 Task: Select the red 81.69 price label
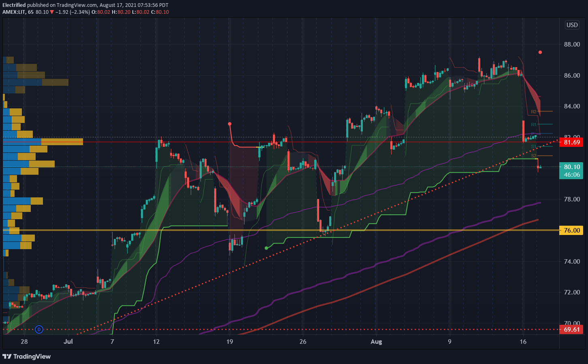coord(571,142)
